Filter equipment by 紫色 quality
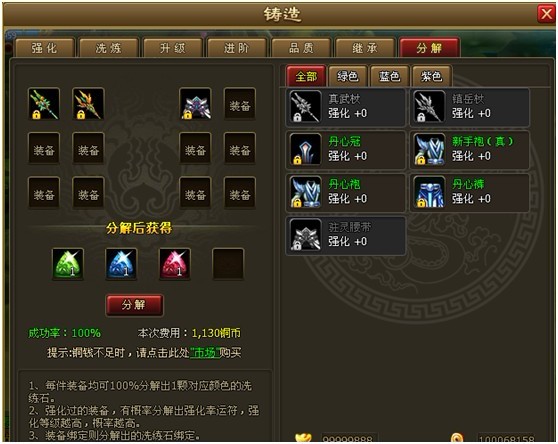Image resolution: width=558 pixels, height=444 pixels. pos(431,76)
